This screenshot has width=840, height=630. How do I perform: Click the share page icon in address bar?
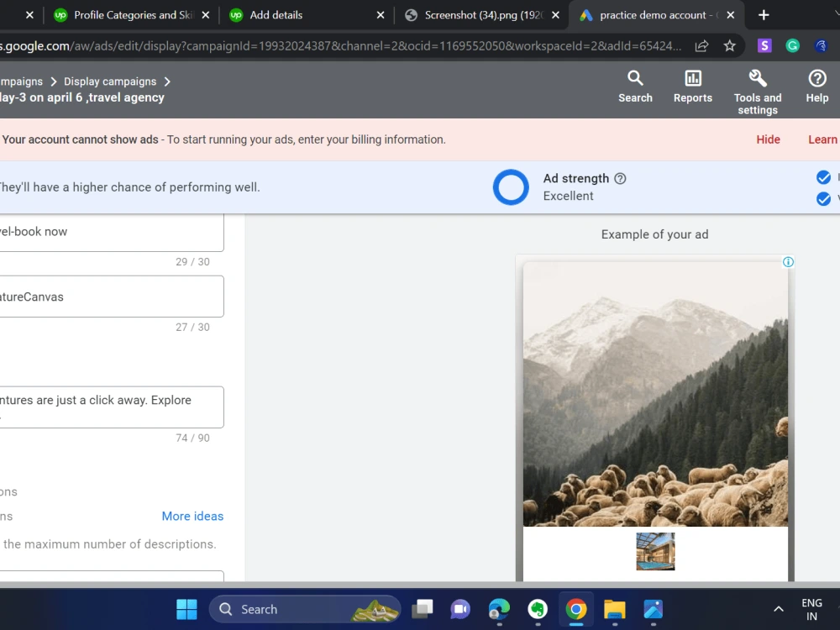(x=701, y=46)
